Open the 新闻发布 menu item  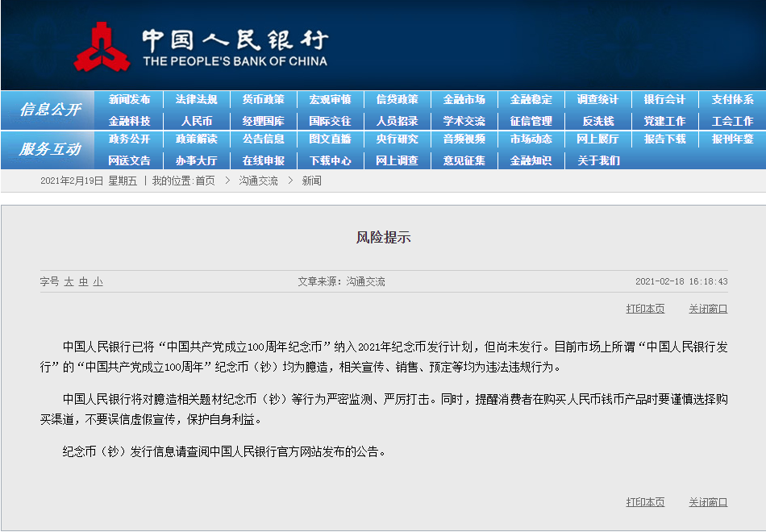point(130,100)
